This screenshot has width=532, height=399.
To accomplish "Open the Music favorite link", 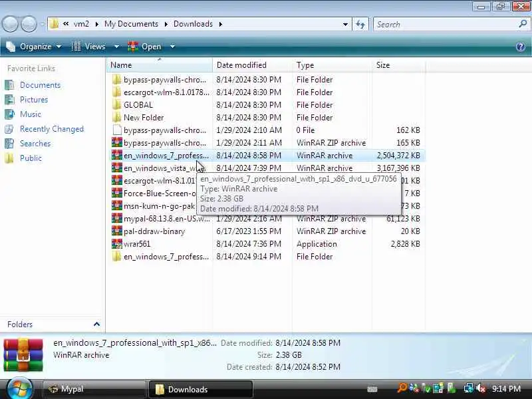I will point(31,114).
